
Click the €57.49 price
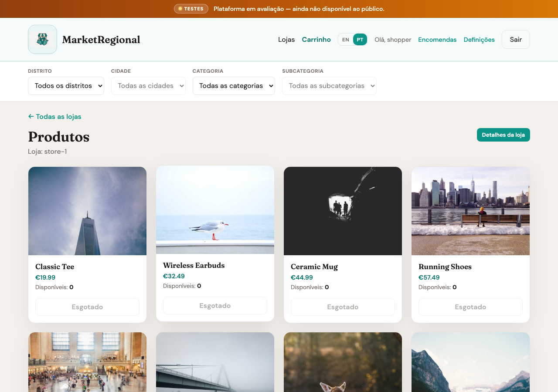(429, 277)
